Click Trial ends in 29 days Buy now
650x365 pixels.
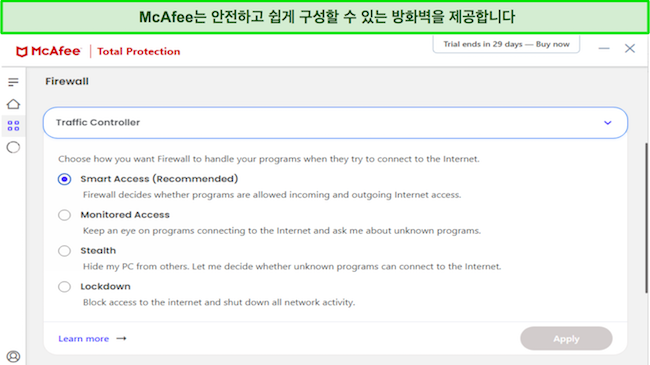tap(506, 44)
